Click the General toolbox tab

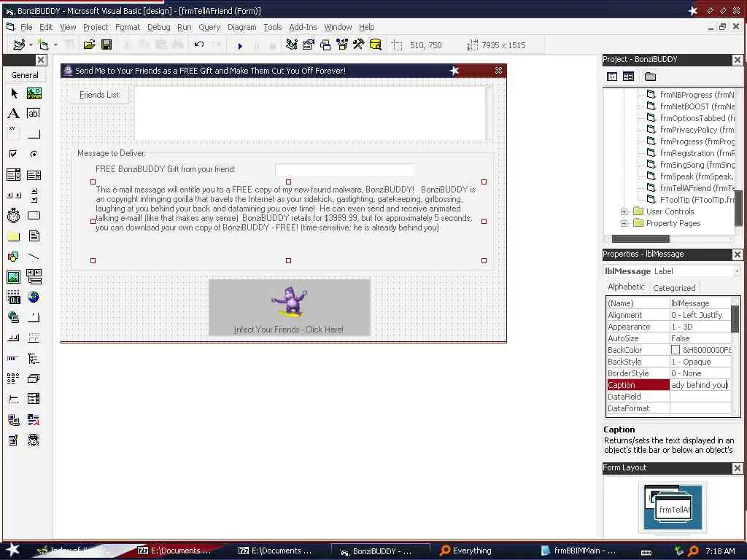tap(25, 75)
